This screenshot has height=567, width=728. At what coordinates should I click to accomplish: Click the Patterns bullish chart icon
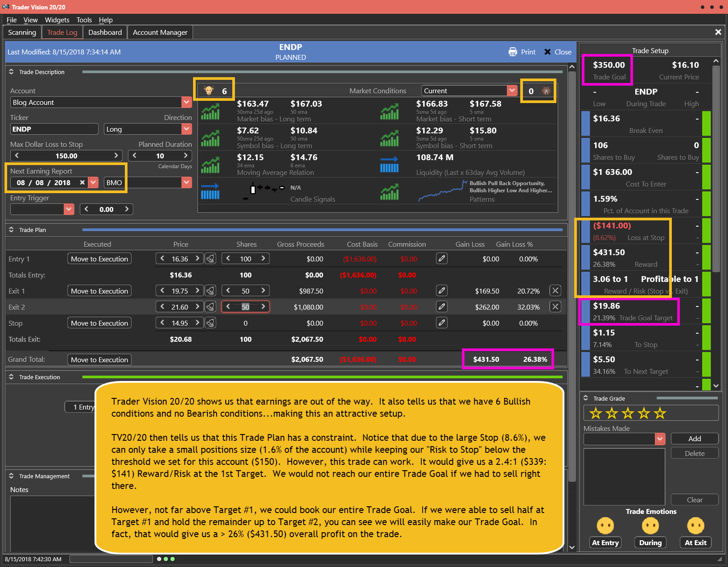[x=389, y=192]
